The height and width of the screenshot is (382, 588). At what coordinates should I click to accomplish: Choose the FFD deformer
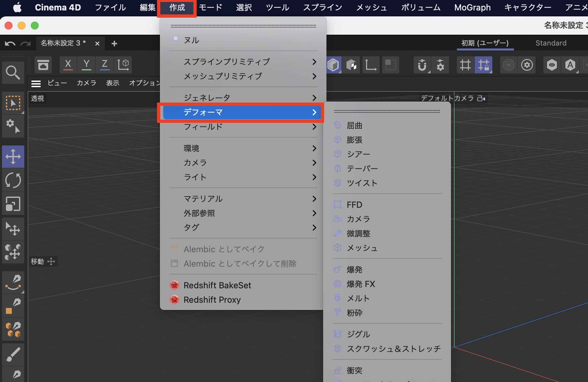(354, 205)
